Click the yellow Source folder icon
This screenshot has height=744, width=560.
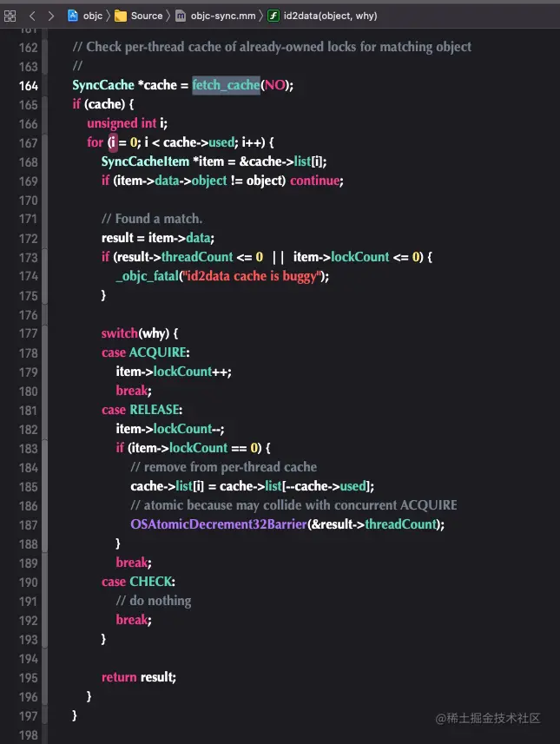(x=121, y=16)
